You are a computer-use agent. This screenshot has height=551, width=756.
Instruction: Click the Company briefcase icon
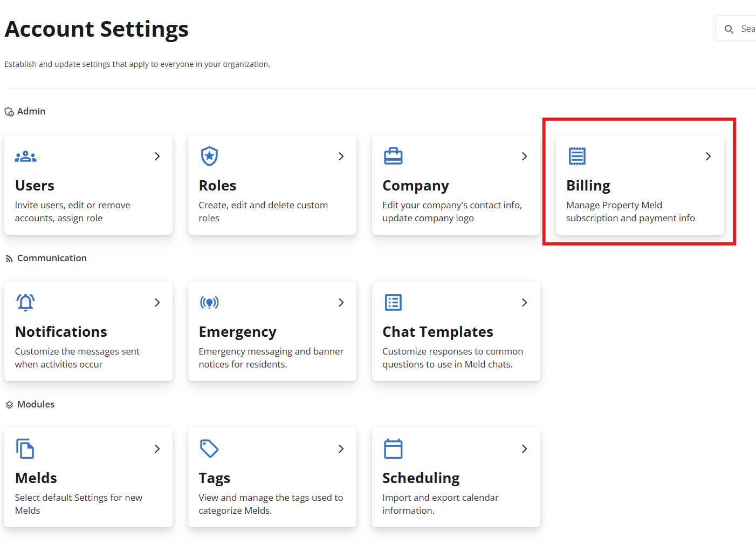pyautogui.click(x=393, y=156)
